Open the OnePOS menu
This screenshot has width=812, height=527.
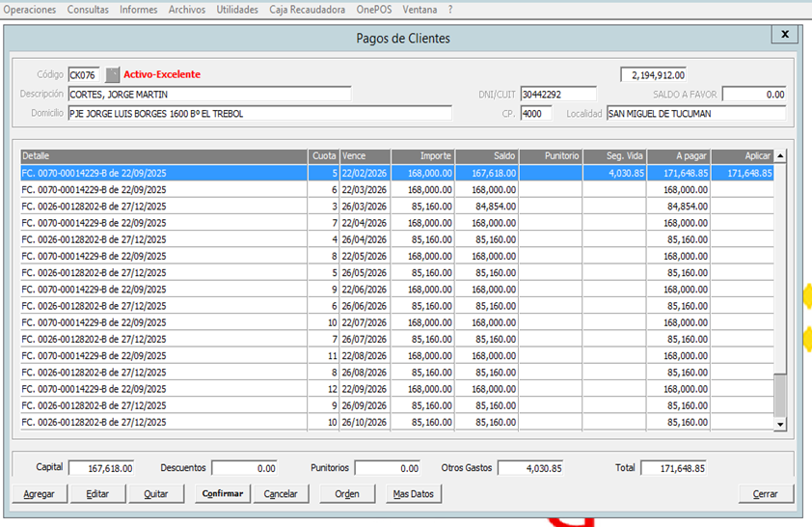374,10
